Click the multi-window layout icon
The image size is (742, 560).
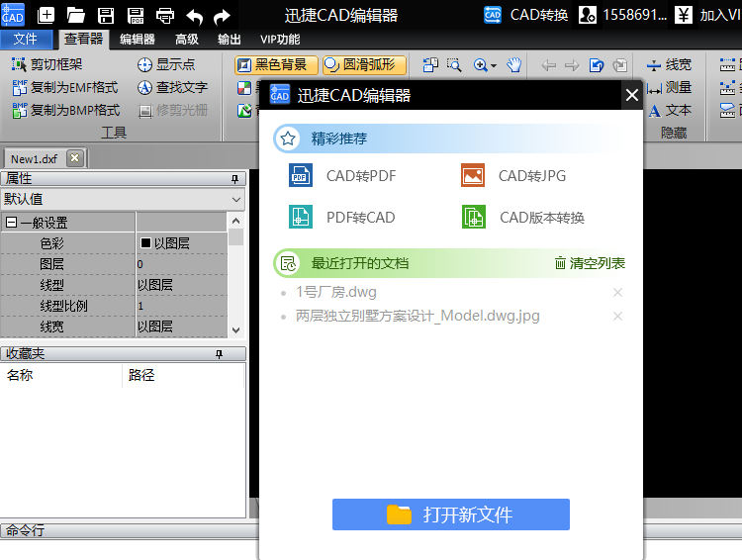pyautogui.click(x=430, y=65)
